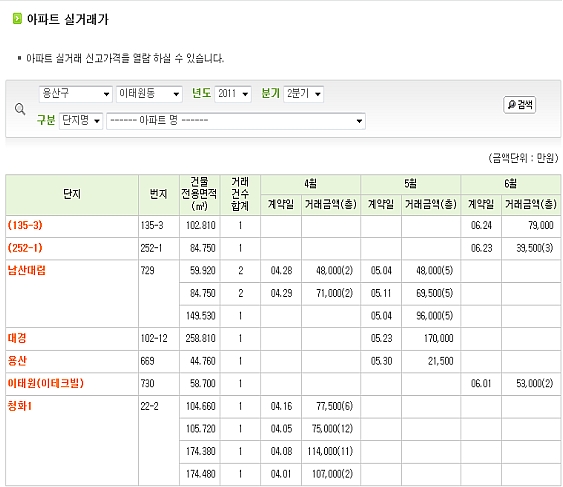The height and width of the screenshot is (487, 563).
Task: Click the 05.30 contract date cell
Action: pyautogui.click(x=381, y=361)
